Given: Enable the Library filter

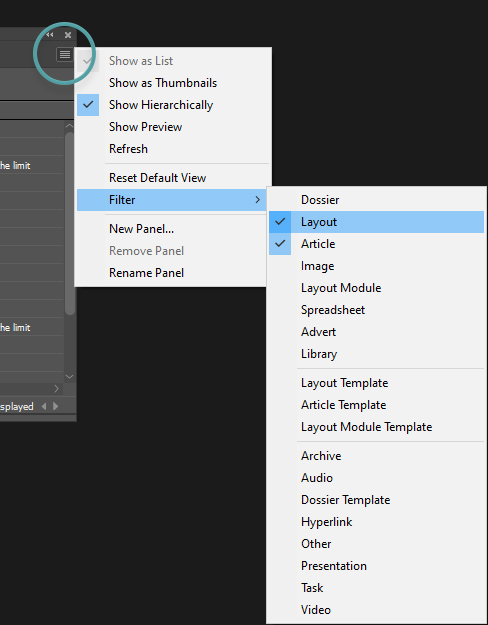Looking at the screenshot, I should tap(376, 354).
